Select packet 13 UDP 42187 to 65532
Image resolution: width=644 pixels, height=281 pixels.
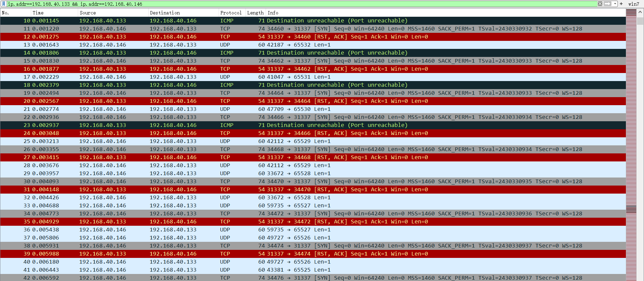tap(313, 45)
